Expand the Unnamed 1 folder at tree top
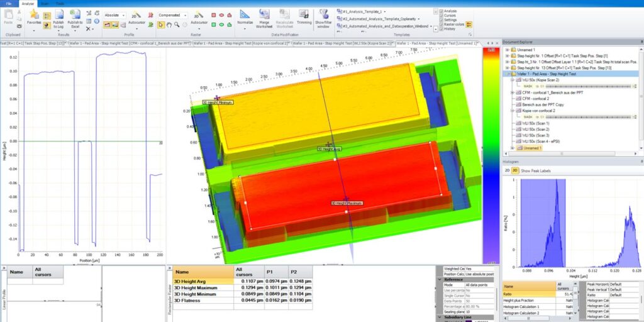This screenshot has width=644, height=322. click(x=508, y=50)
